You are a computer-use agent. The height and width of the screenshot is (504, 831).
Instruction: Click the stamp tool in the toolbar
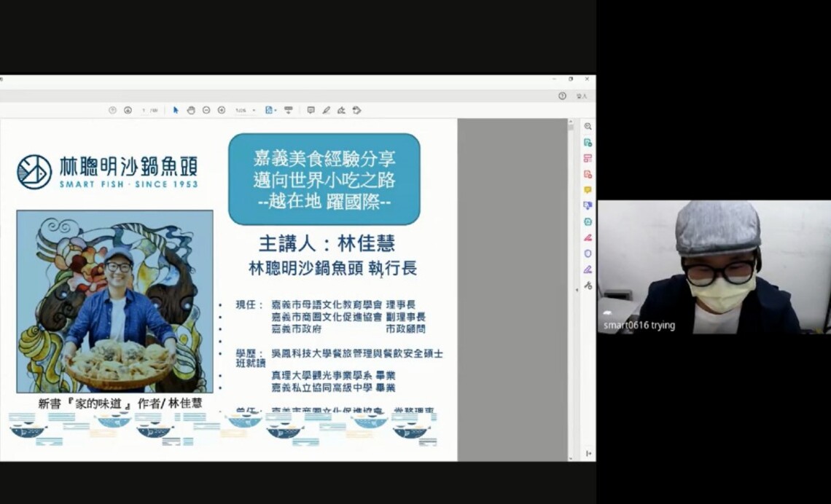[356, 110]
